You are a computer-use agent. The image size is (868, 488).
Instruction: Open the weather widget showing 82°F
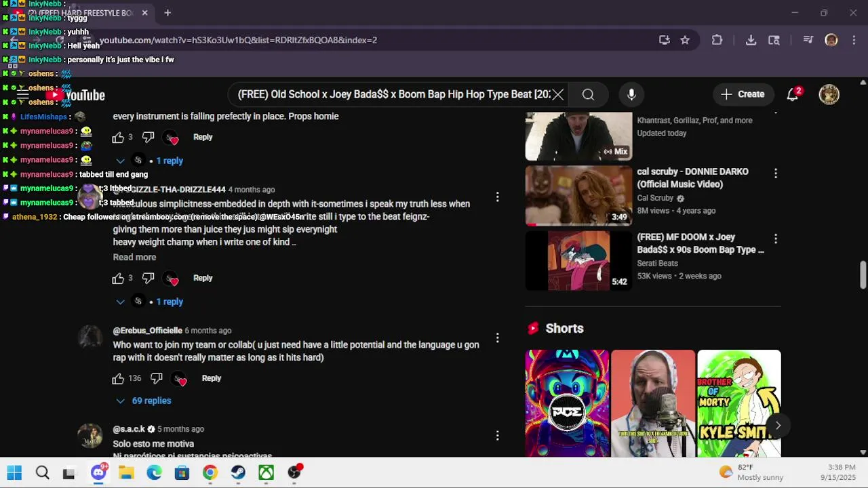point(751,472)
